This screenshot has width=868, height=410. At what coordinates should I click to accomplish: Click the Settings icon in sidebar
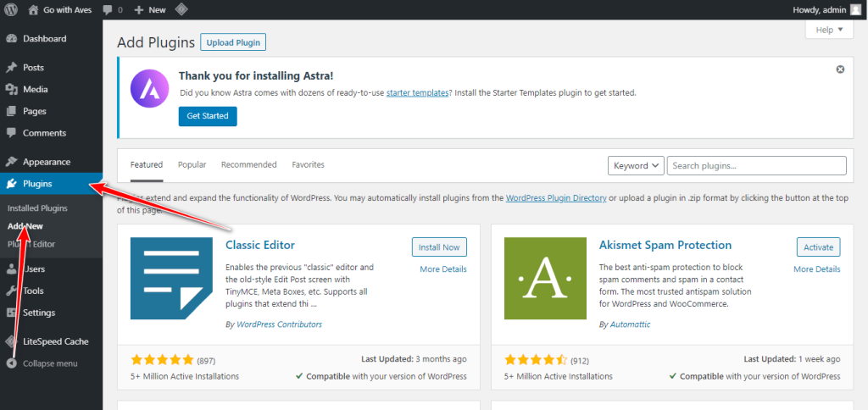11,313
